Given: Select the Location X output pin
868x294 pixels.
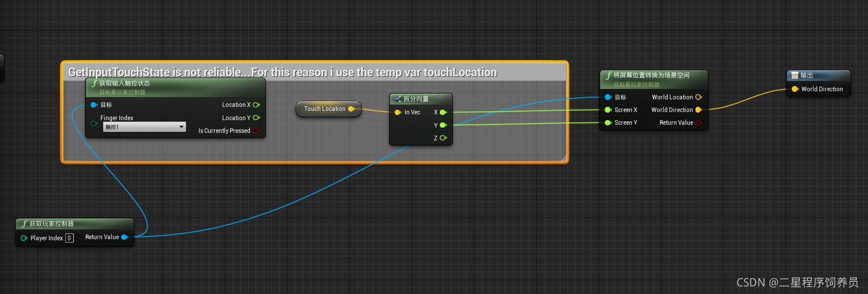Looking at the screenshot, I should click(x=256, y=105).
